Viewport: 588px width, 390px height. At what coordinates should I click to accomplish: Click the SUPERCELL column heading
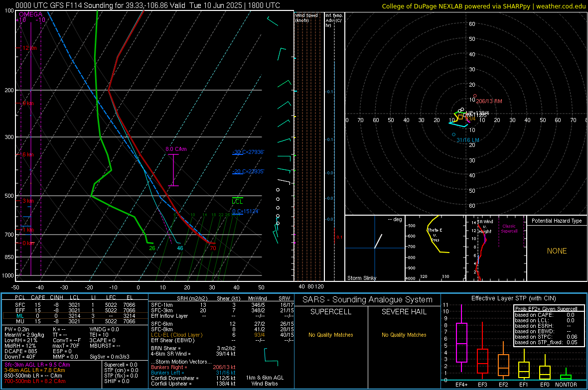[331, 312]
